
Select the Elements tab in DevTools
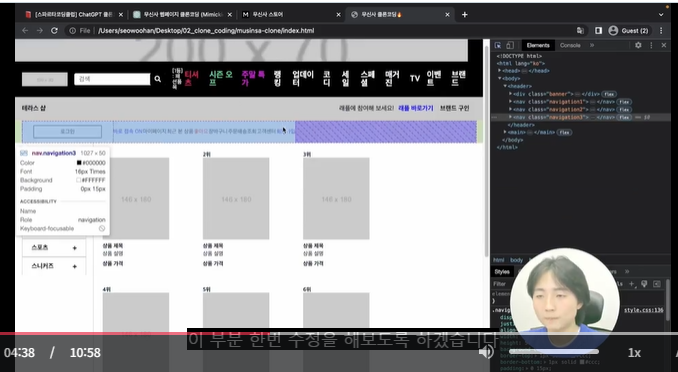point(538,45)
